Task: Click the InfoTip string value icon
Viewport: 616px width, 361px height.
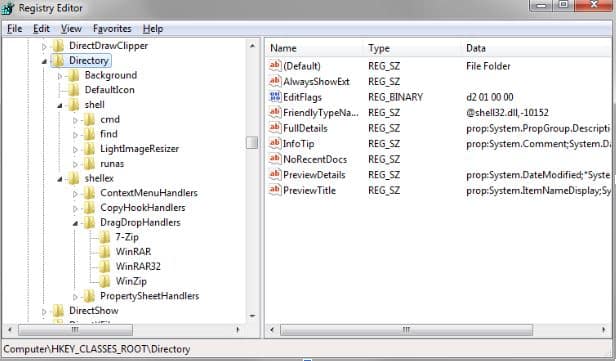Action: [275, 143]
